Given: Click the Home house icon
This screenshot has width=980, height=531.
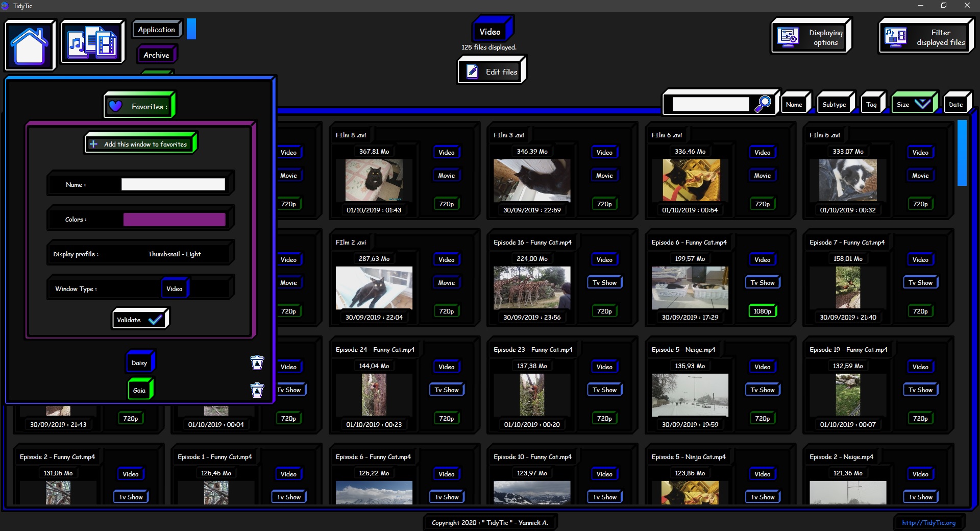Looking at the screenshot, I should pos(30,45).
